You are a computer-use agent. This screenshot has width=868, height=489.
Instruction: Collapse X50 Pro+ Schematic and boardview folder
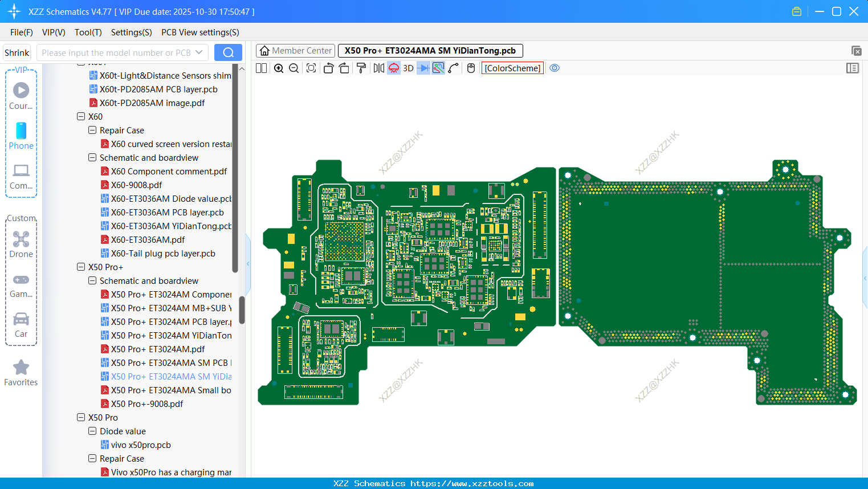(92, 281)
